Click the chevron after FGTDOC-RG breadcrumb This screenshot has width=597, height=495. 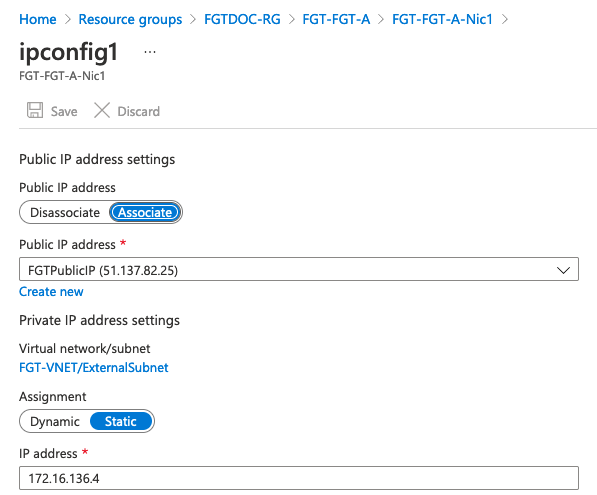point(292,19)
